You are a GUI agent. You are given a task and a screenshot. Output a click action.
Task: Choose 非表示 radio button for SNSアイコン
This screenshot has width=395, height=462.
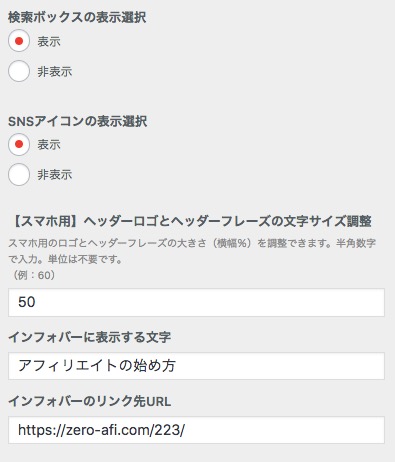(19, 174)
